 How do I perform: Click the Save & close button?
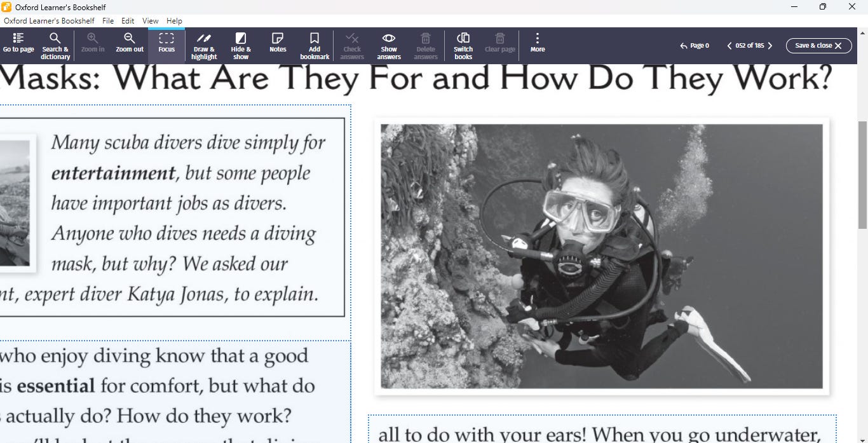click(818, 45)
